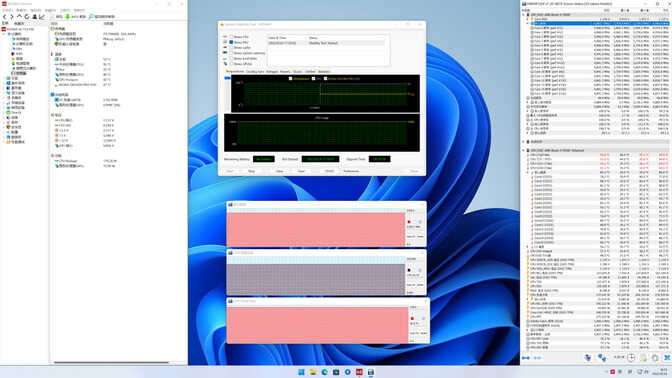Open the AIDA64 graph chart toolbar icon
This screenshot has height=378, width=672.
42,16
